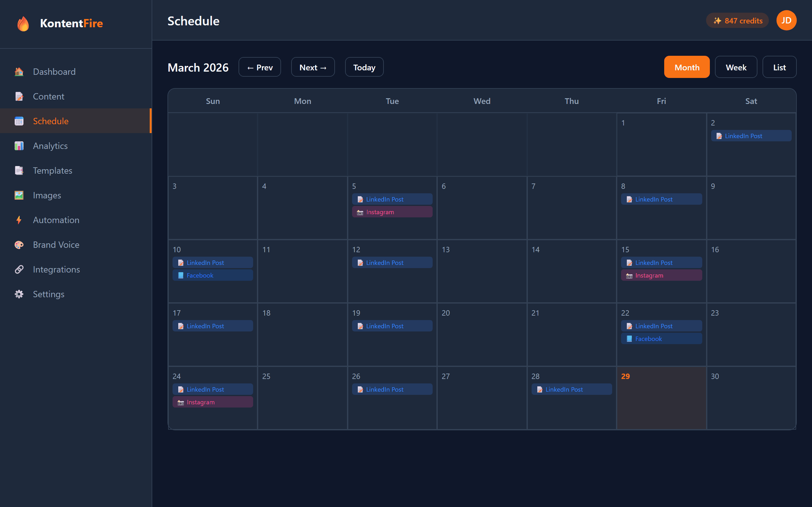Click the JD profile avatar
Screen dimensions: 812x507
click(786, 20)
